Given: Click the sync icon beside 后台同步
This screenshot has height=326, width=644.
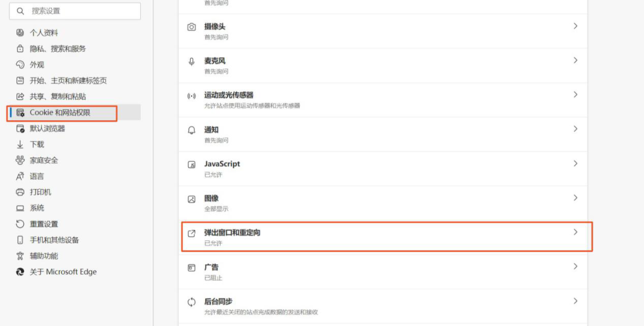Looking at the screenshot, I should [191, 302].
